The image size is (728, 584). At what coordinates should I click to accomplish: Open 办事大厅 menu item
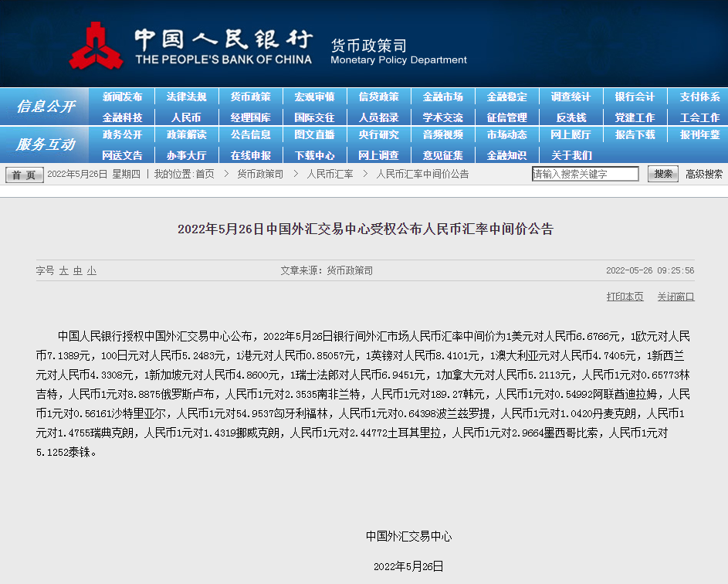[x=186, y=155]
